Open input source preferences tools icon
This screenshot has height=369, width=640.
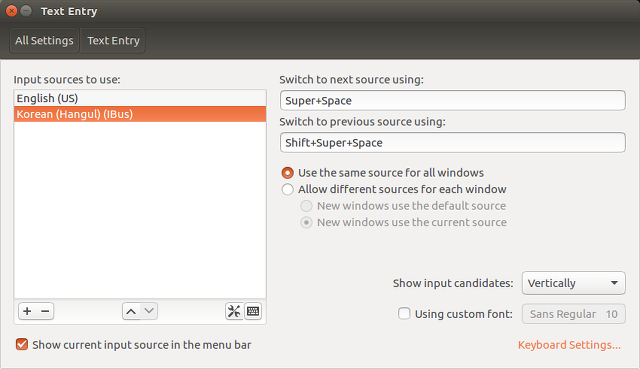click(x=234, y=311)
